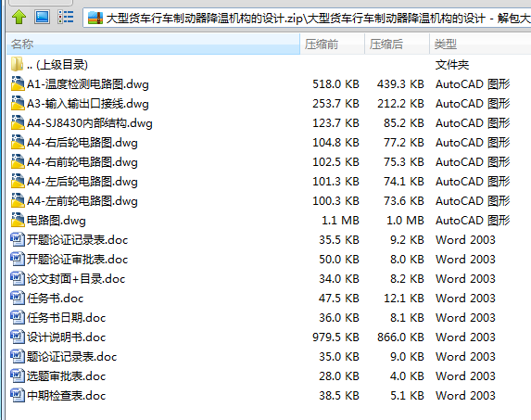Click the 439.3 KB compressed size

[400, 84]
